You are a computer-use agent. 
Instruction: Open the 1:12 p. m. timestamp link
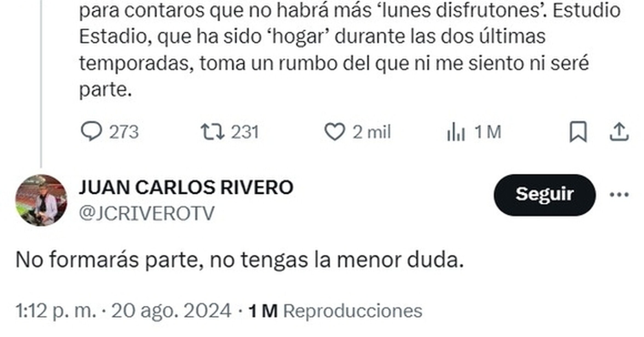coord(56,311)
